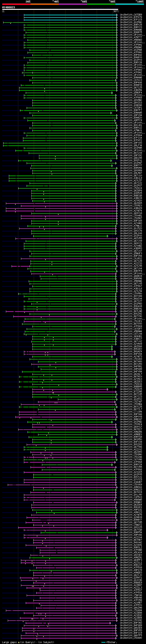This screenshot has width=146, height=644.
Task: Select hit label UniRef100_B9SZH3
Action: click(x=131, y=445)
